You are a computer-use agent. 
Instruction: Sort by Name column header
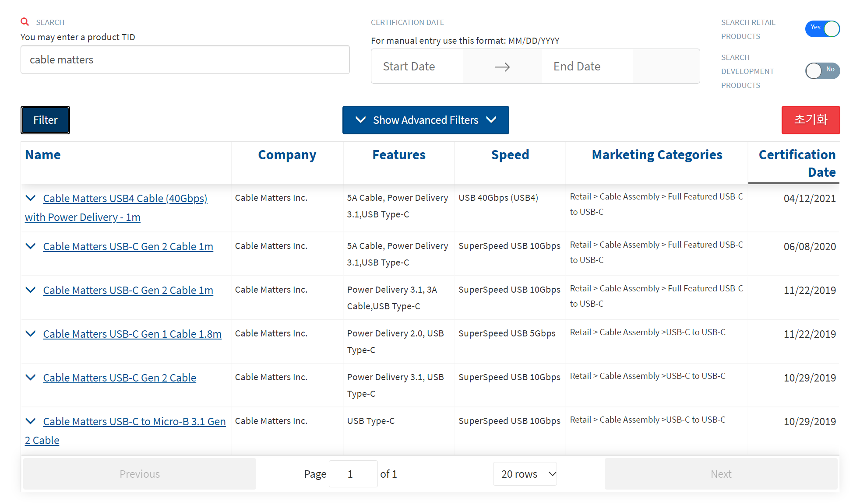coord(43,155)
